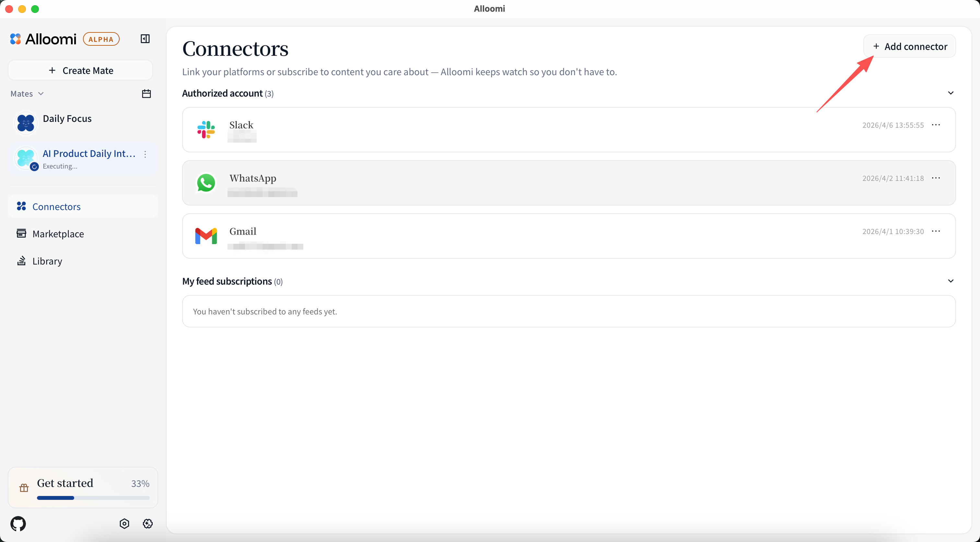
Task: Open the calendar icon beside Mates
Action: [x=146, y=94]
